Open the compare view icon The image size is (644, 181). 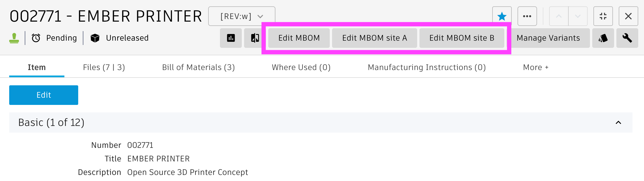click(255, 38)
